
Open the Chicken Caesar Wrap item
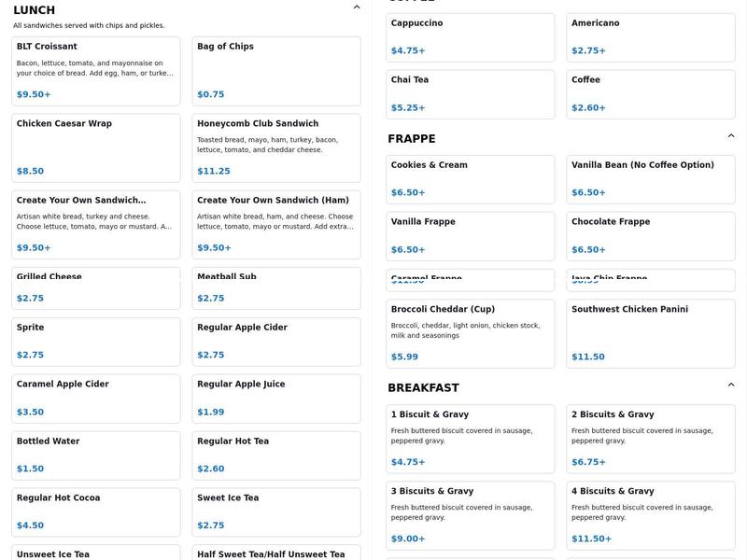click(95, 147)
